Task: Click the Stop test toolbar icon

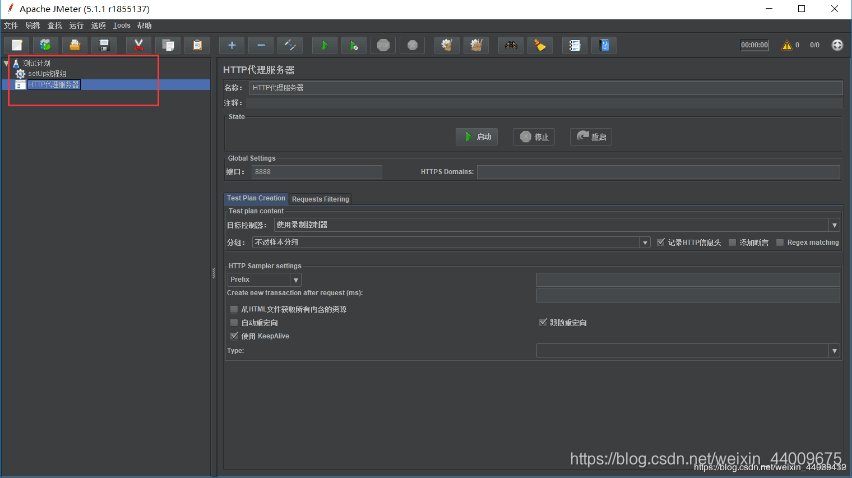Action: [x=383, y=45]
